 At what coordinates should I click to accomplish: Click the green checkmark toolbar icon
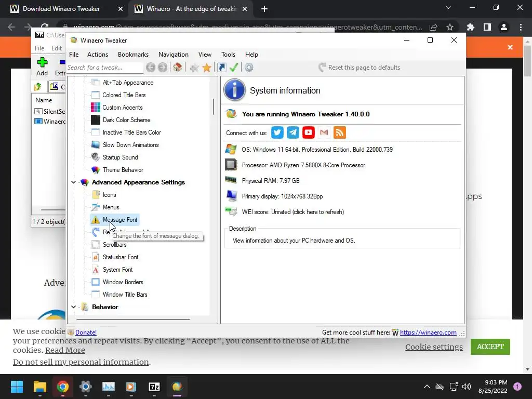pyautogui.click(x=234, y=67)
